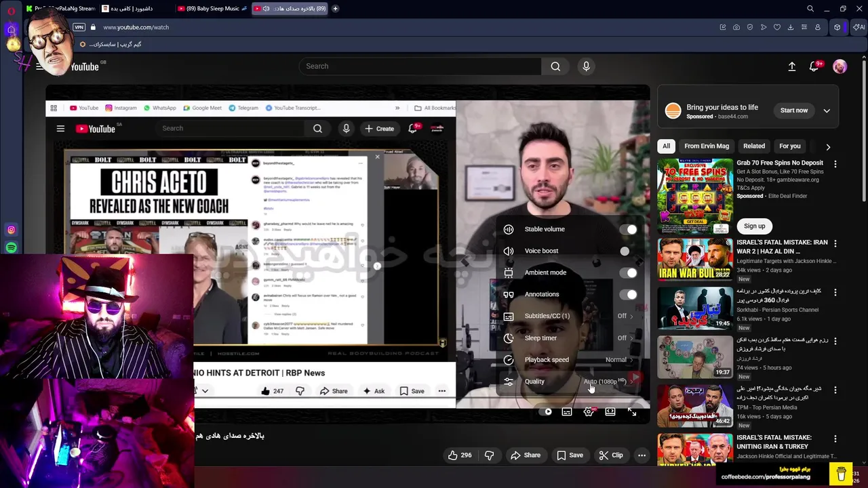The height and width of the screenshot is (488, 868).
Task: Click the browser send/flow arrow icon
Action: pyautogui.click(x=763, y=27)
